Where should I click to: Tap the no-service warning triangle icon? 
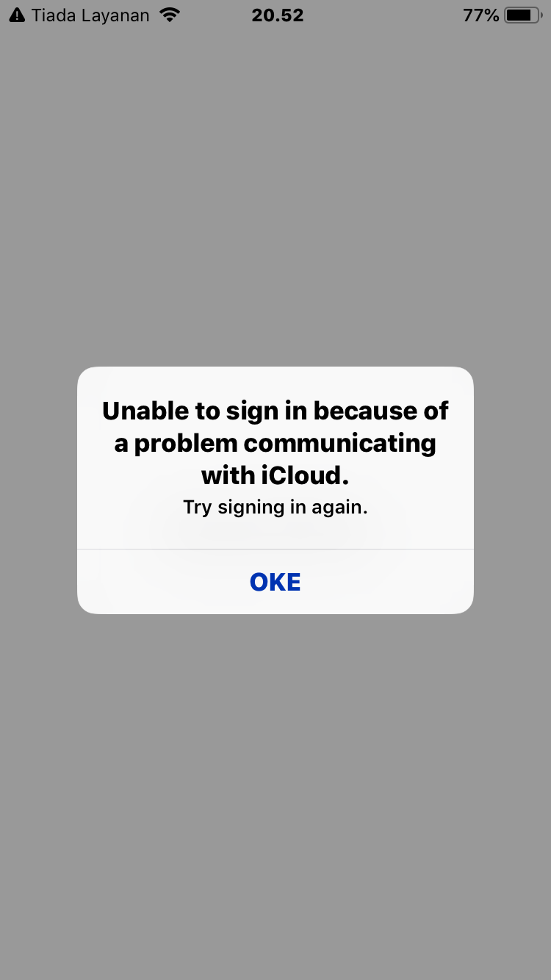[17, 15]
